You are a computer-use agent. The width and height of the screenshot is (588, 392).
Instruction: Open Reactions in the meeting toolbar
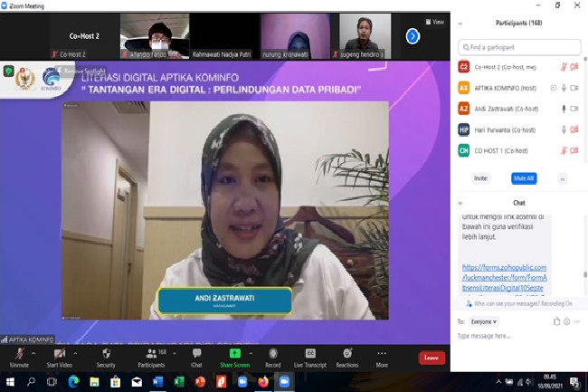[346, 353]
